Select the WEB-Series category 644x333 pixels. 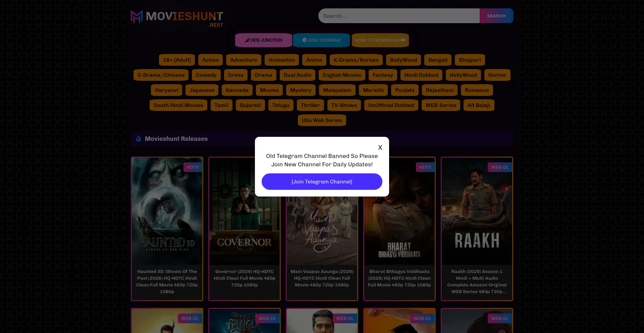[x=441, y=105]
